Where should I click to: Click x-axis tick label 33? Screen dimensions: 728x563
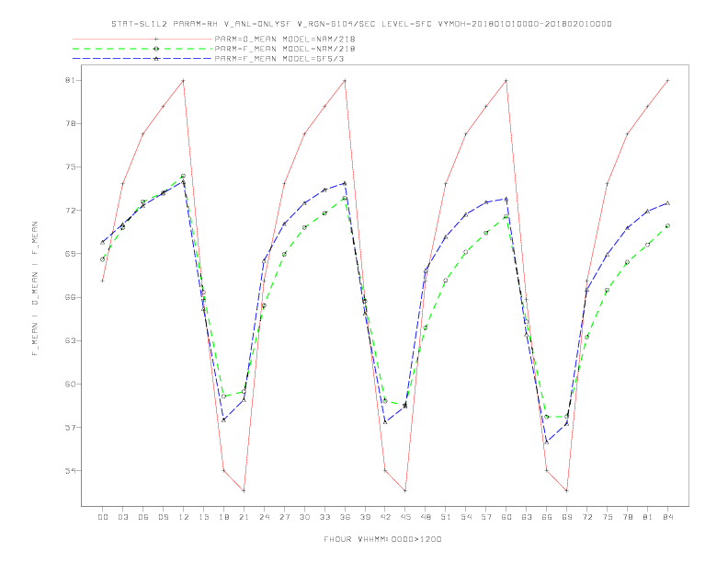pyautogui.click(x=324, y=517)
